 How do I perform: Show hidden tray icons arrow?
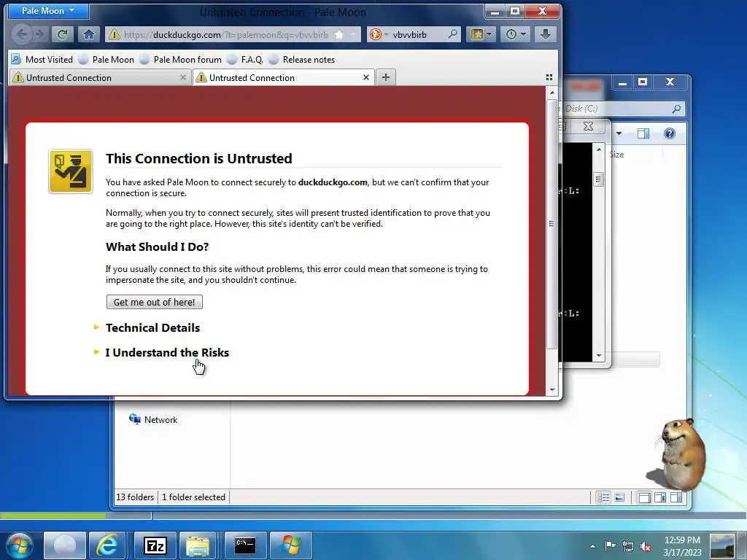pos(592,546)
